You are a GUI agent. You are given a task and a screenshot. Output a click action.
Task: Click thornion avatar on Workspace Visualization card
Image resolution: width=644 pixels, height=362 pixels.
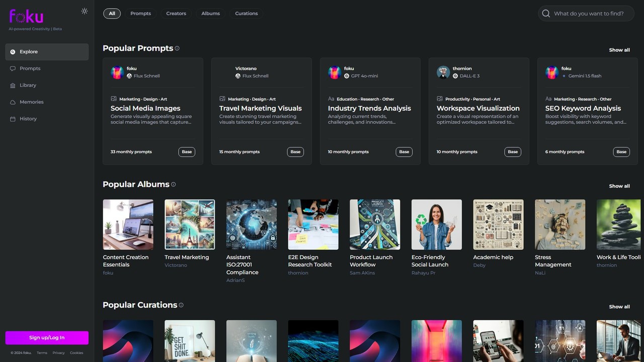(x=443, y=72)
